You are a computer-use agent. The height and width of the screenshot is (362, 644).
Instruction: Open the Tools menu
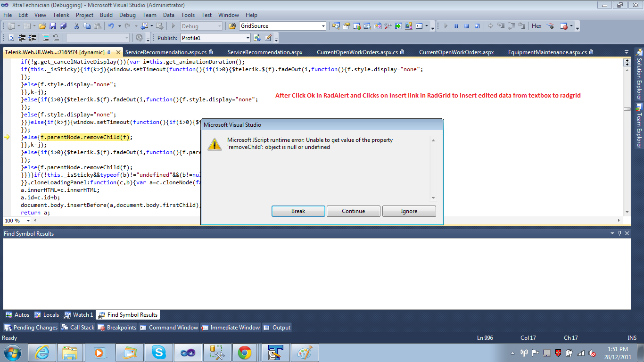[188, 15]
